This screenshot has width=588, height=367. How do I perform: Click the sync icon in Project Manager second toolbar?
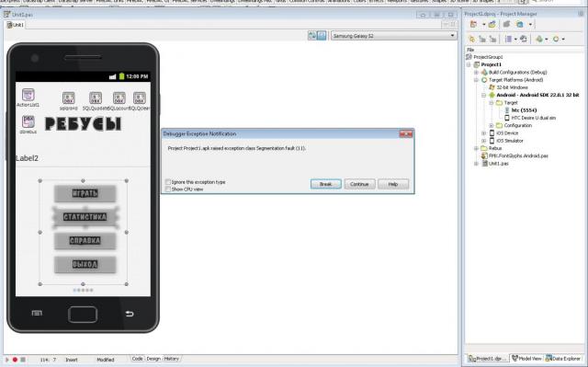tap(471, 39)
